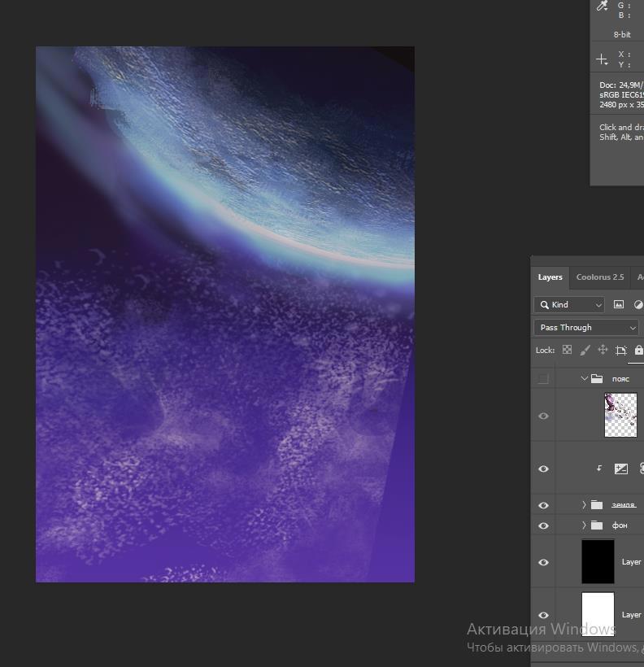Lock image pixels with brush icon

click(585, 350)
